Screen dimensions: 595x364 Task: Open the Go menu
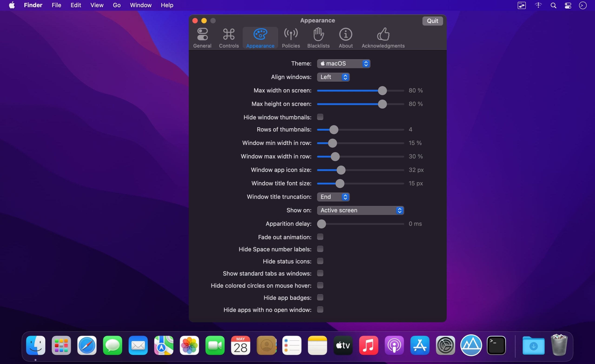(x=117, y=5)
